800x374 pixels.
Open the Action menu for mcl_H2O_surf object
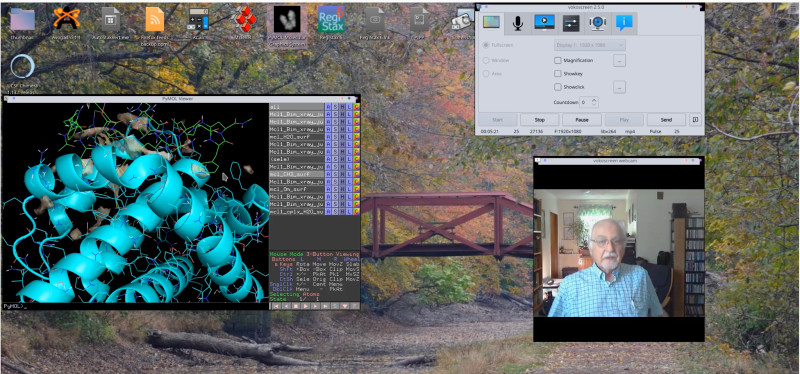(329, 137)
